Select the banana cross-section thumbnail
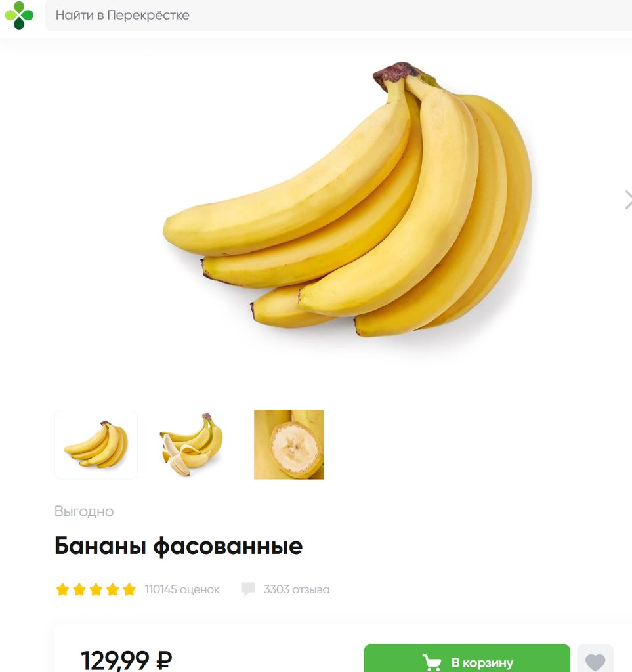Screen dimensions: 632x672 (x=289, y=444)
